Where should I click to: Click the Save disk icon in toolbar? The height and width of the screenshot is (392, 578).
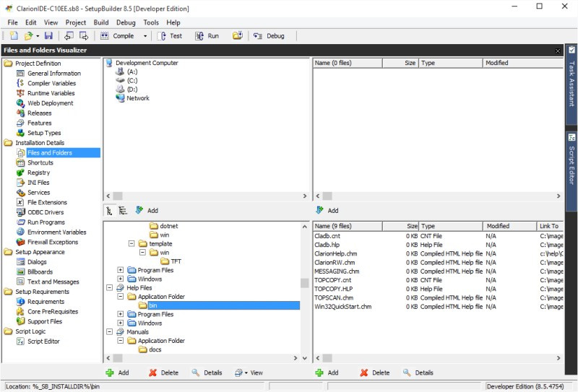(x=48, y=36)
